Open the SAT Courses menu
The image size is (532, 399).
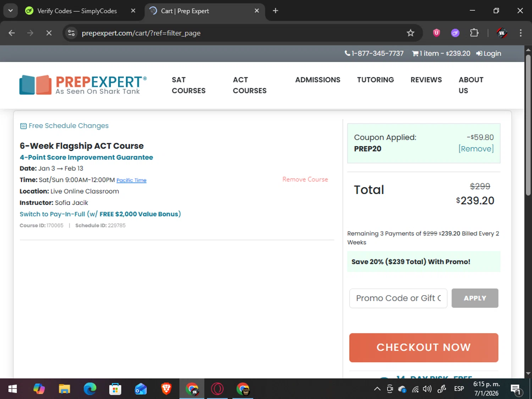pyautogui.click(x=188, y=85)
